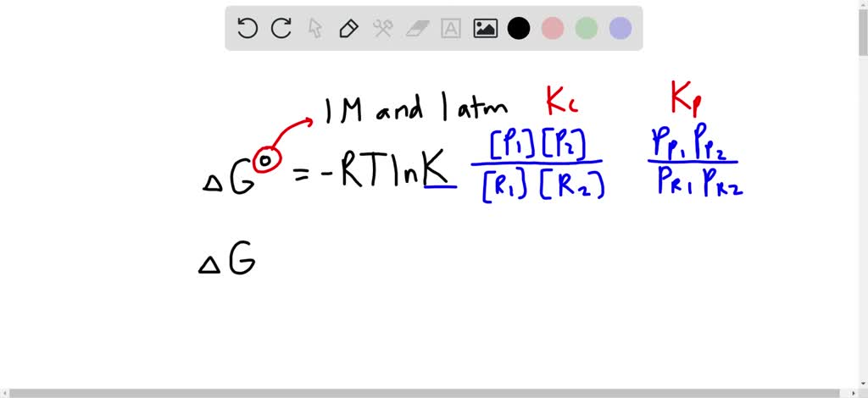Choose the green pen color
The width and height of the screenshot is (868, 398).
[x=587, y=28]
